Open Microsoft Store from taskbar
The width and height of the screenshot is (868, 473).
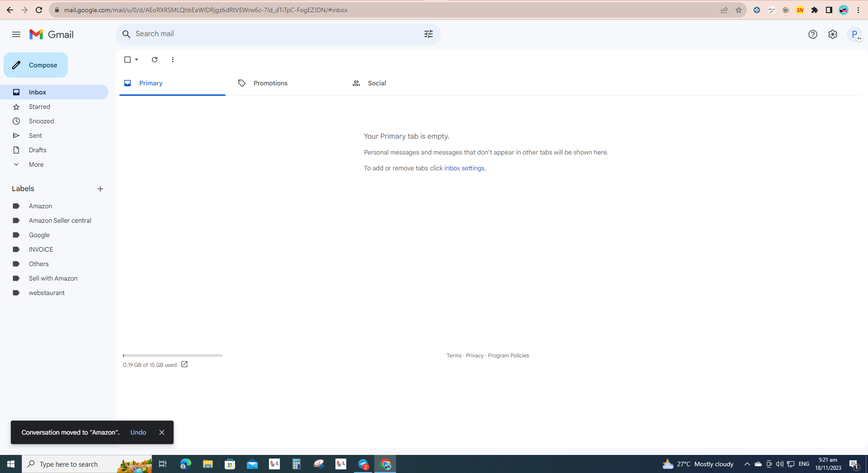coord(230,464)
